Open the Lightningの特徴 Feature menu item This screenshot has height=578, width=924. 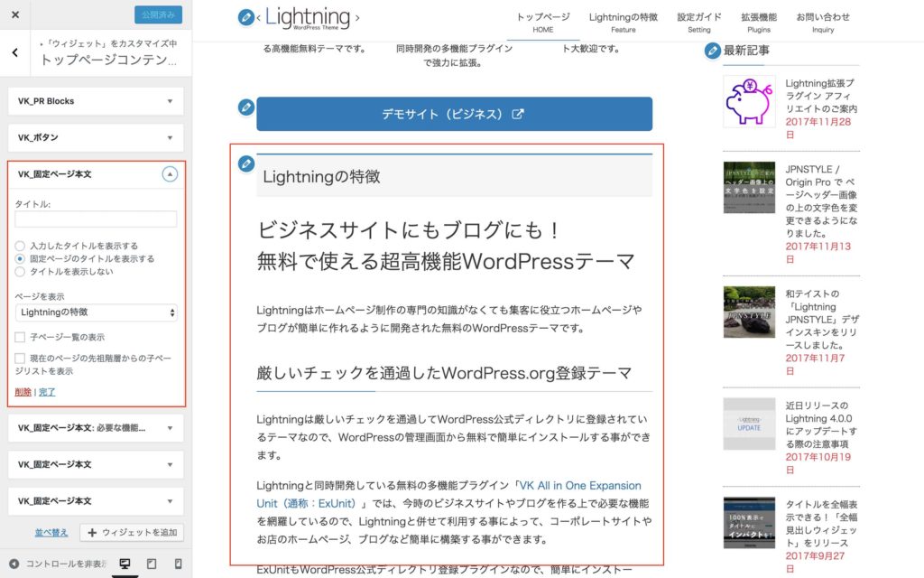(623, 22)
